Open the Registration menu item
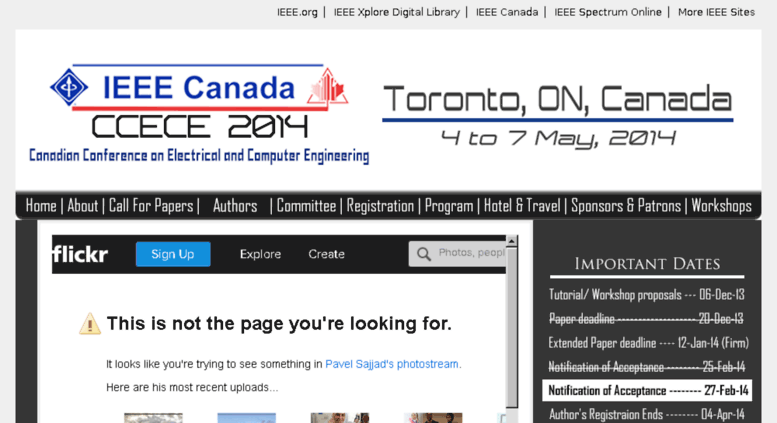The image size is (777, 423). (x=380, y=206)
